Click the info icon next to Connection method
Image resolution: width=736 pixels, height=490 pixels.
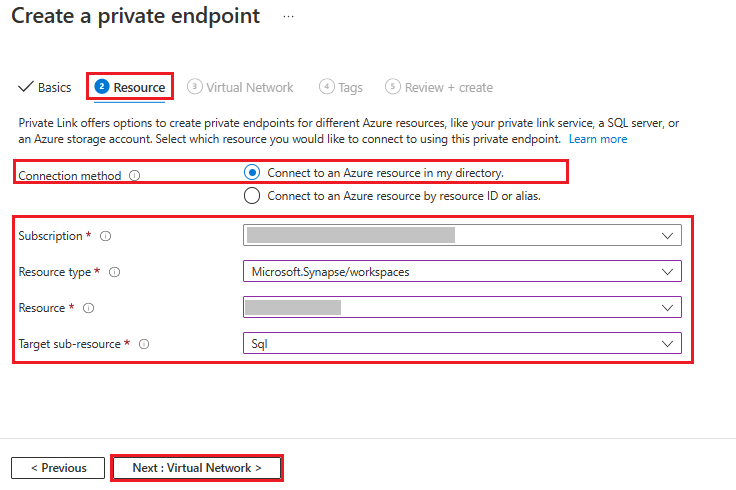click(135, 176)
